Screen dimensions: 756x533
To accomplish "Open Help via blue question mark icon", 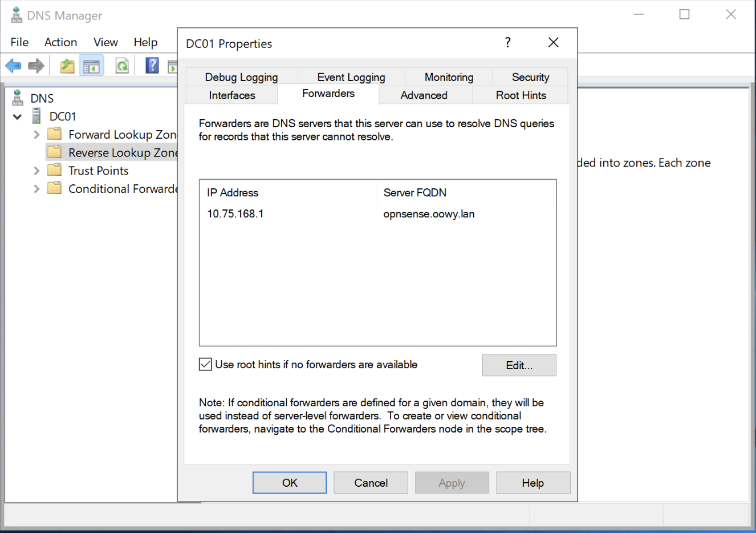I will coord(152,66).
